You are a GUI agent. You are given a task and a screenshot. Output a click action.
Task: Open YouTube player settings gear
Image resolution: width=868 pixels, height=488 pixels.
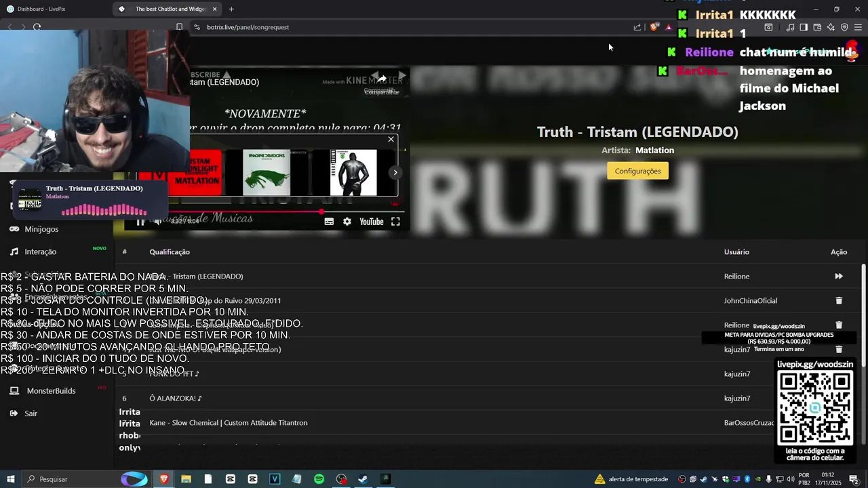[347, 222]
